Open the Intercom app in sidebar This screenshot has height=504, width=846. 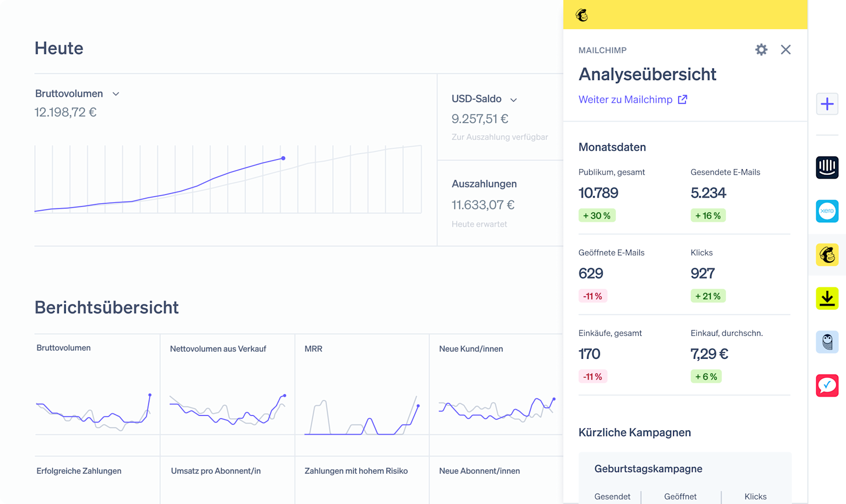[827, 168]
